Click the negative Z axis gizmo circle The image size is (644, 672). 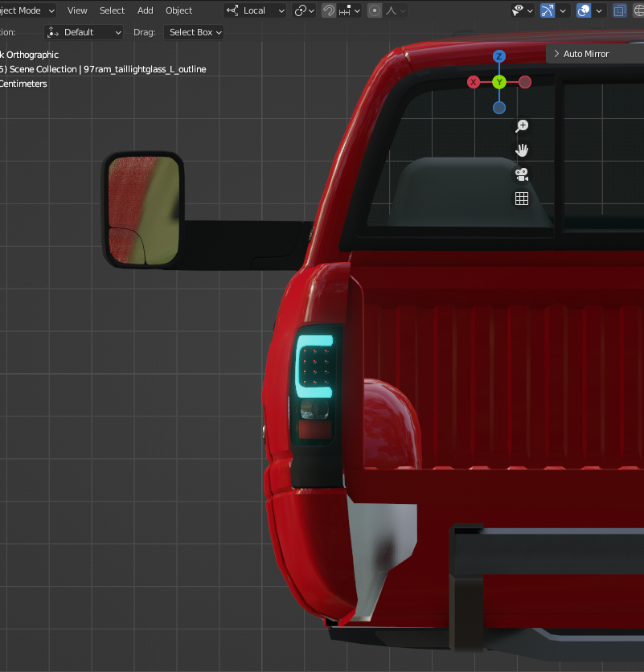499,108
